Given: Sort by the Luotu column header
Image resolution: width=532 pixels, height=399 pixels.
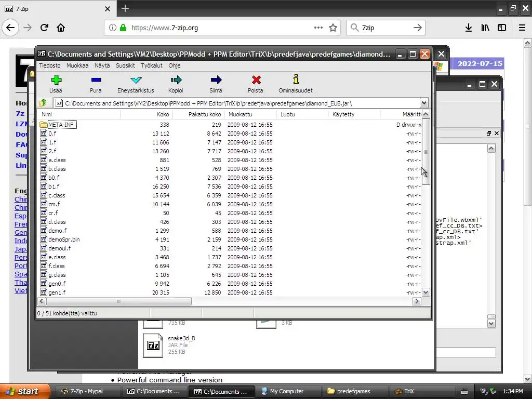Looking at the screenshot, I should point(302,114).
